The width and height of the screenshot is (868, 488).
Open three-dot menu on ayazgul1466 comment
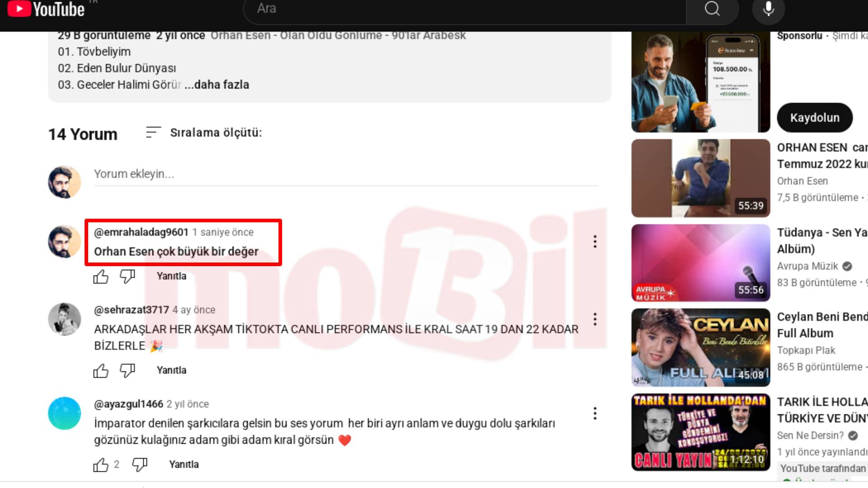click(595, 413)
